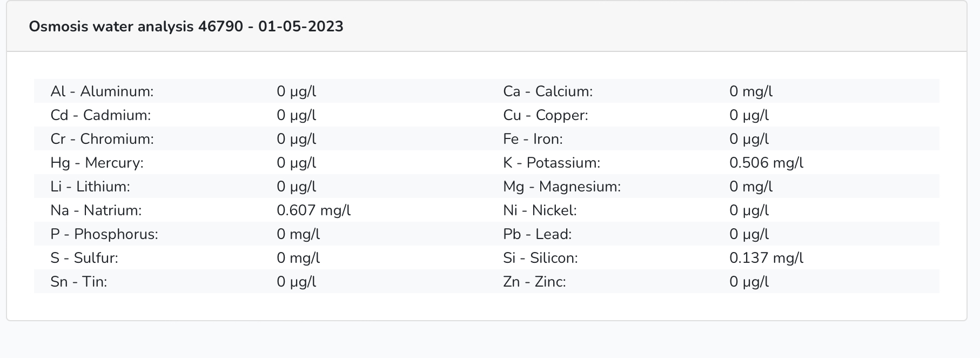
Task: Click the Fe - Iron label
Action: [533, 139]
